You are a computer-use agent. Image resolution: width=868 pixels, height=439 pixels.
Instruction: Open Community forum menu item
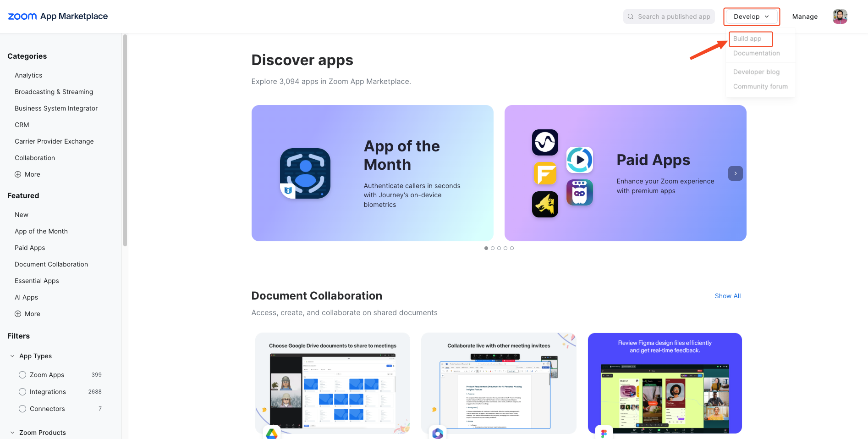coord(760,86)
